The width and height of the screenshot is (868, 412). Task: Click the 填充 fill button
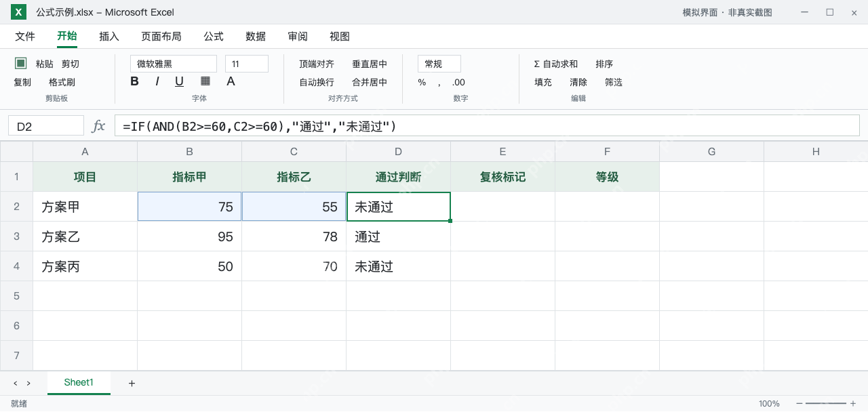[543, 82]
